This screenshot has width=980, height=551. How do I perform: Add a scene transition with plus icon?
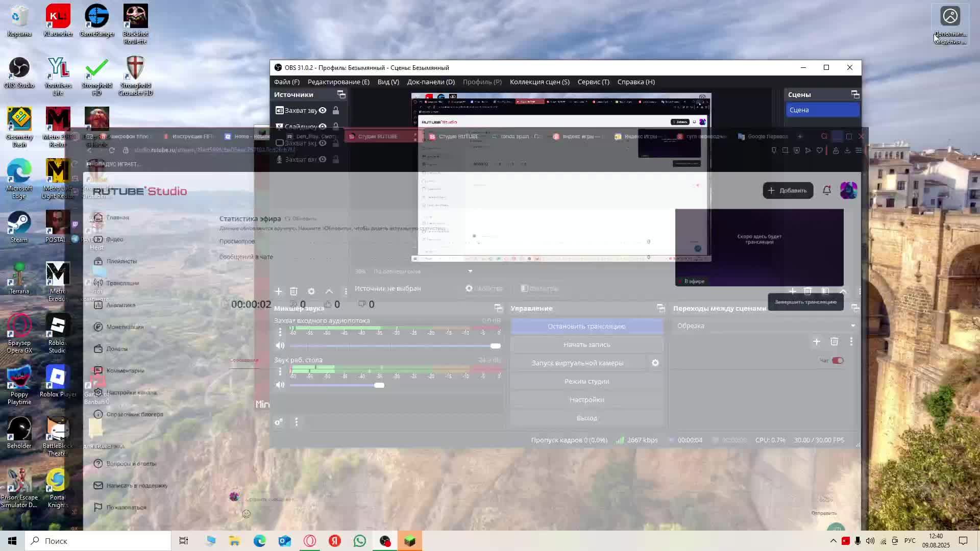click(x=816, y=342)
